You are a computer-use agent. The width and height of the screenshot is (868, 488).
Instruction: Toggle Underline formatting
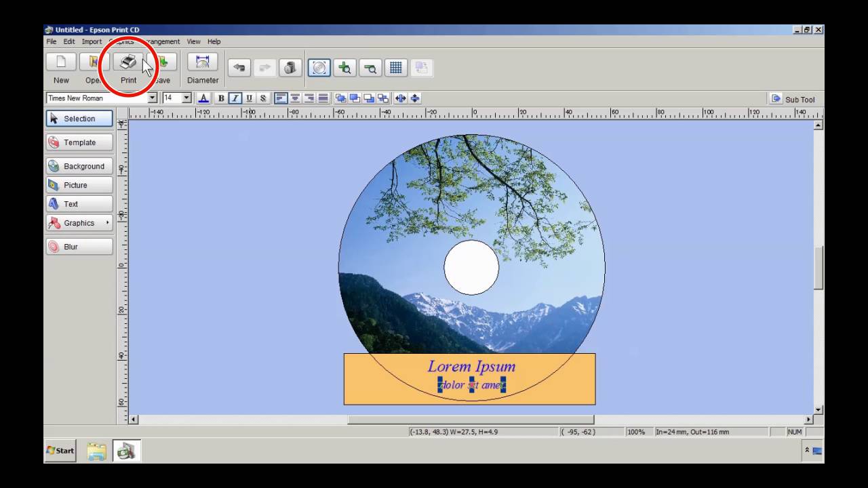(250, 98)
